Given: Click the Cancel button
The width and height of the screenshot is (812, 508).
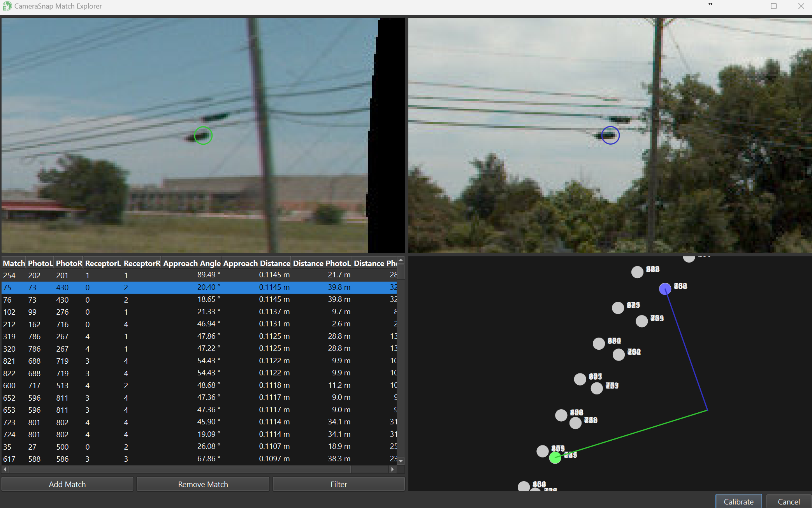Looking at the screenshot, I should point(788,501).
